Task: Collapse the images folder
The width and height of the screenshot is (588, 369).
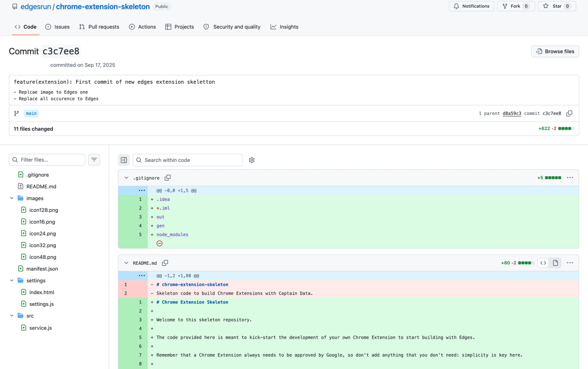Action: click(x=12, y=198)
